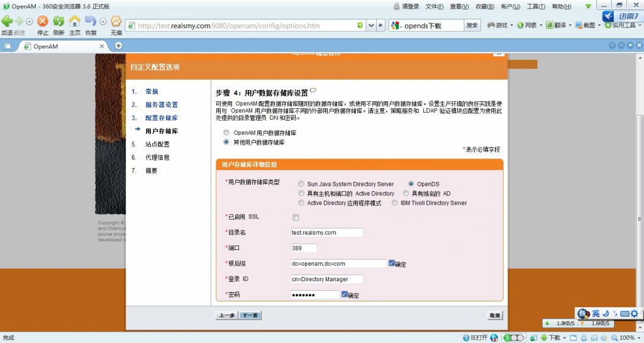Click 下一页 next button

250,315
